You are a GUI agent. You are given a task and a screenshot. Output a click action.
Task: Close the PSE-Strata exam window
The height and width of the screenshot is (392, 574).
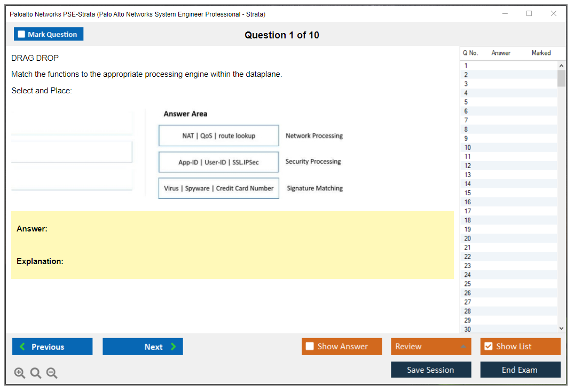point(554,14)
